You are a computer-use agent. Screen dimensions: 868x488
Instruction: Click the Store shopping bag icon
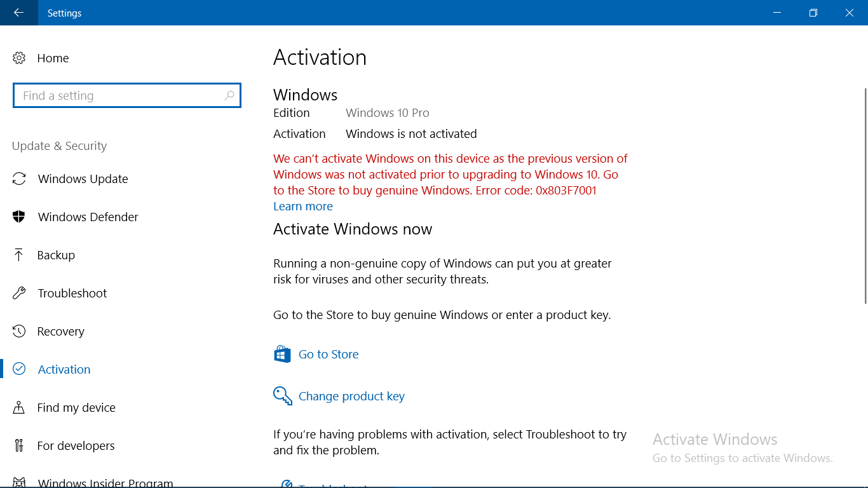tap(282, 354)
